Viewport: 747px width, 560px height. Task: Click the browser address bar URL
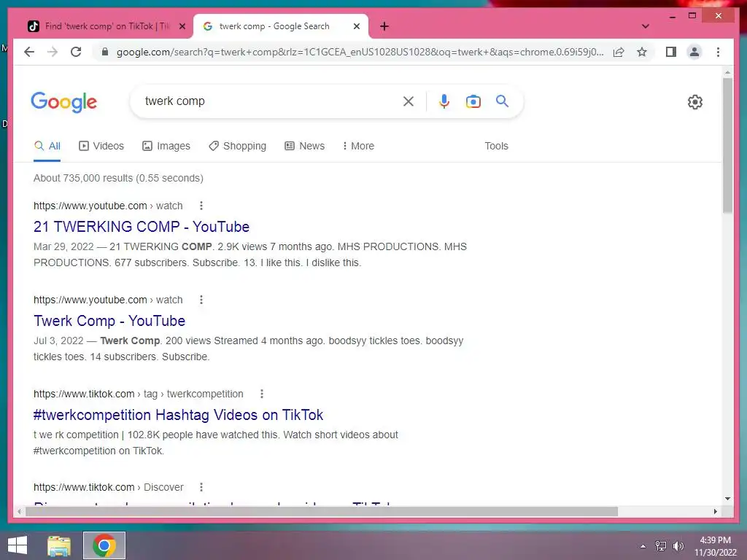coord(360,52)
